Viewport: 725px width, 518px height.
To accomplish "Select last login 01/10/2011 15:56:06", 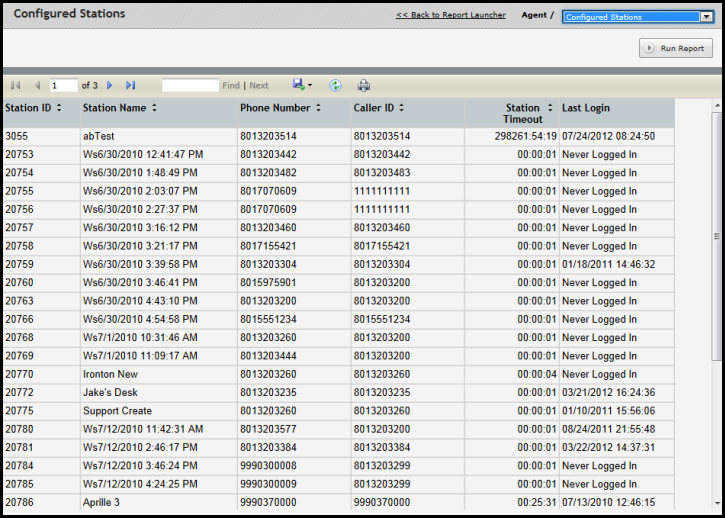I will tap(608, 411).
